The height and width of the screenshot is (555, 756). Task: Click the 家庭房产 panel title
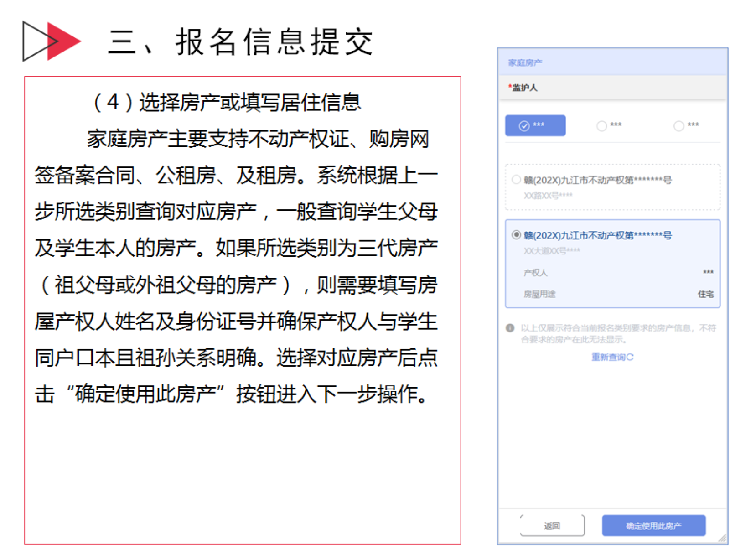tap(525, 62)
